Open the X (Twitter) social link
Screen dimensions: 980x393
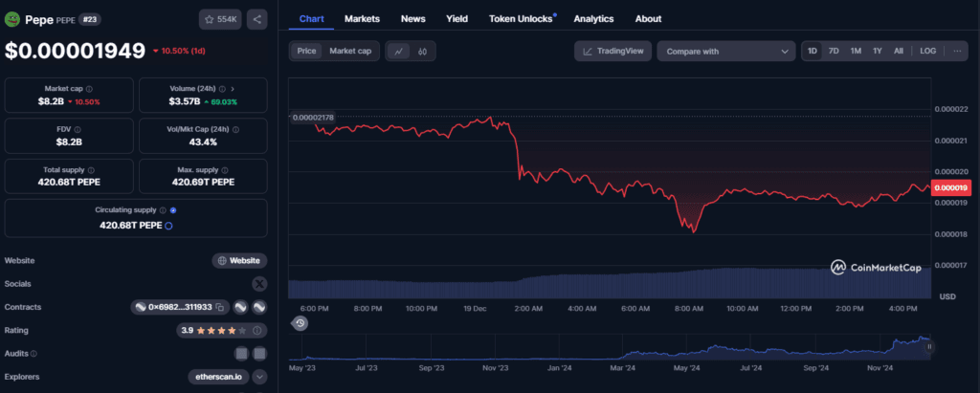click(x=259, y=284)
